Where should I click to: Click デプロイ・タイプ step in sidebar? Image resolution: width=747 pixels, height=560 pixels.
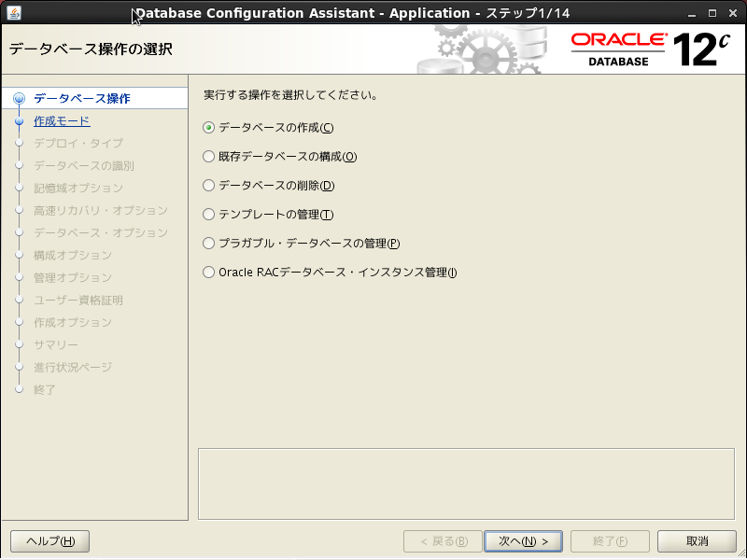(78, 144)
